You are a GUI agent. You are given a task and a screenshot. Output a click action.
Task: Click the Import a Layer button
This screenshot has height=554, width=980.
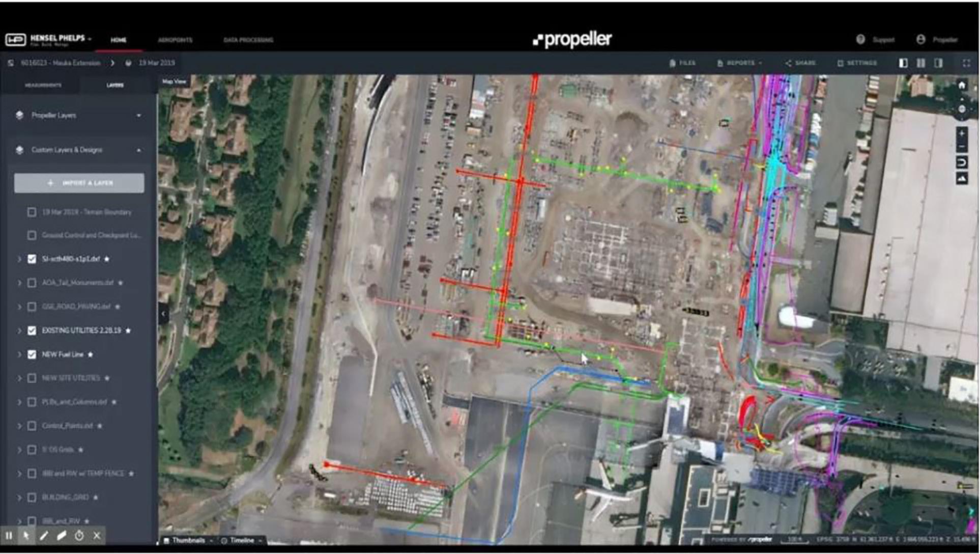tap(79, 183)
